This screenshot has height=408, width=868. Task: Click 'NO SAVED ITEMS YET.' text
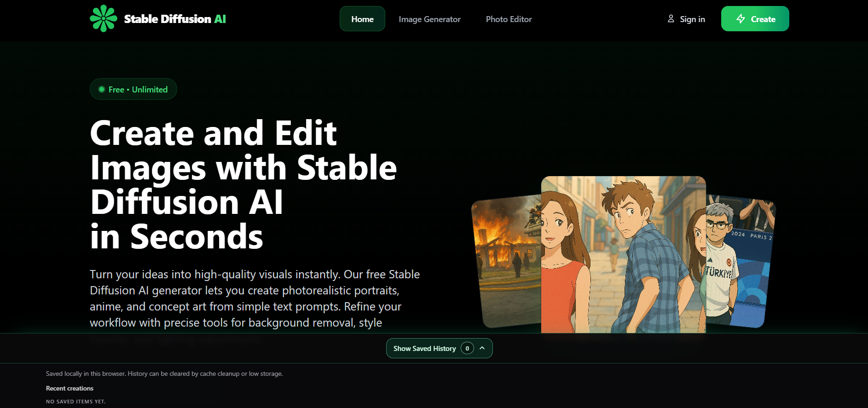(x=76, y=402)
